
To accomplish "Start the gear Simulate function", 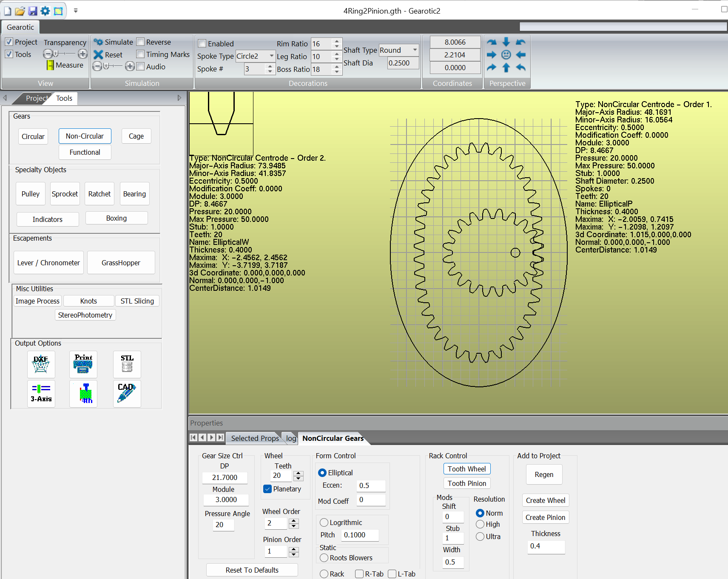I will (114, 42).
